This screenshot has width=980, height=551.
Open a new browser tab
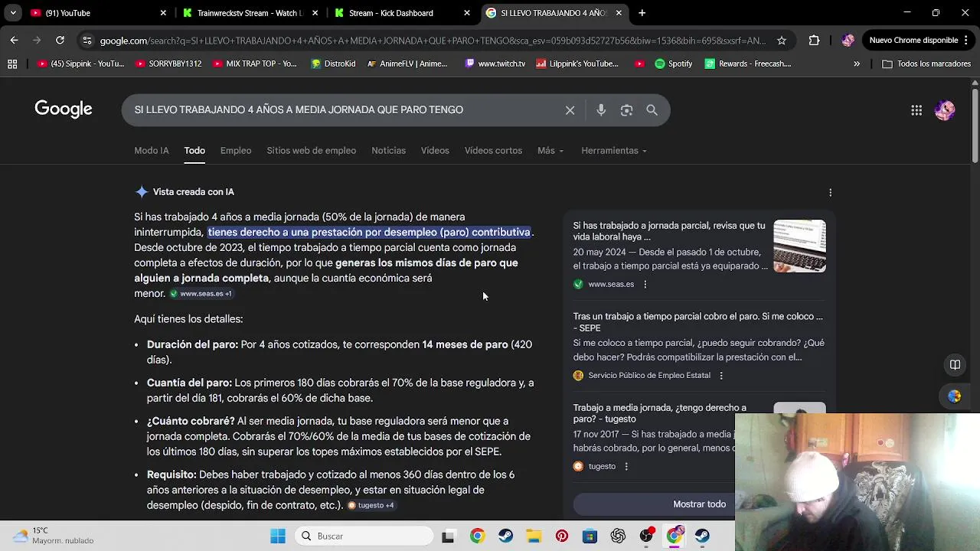[x=642, y=13]
